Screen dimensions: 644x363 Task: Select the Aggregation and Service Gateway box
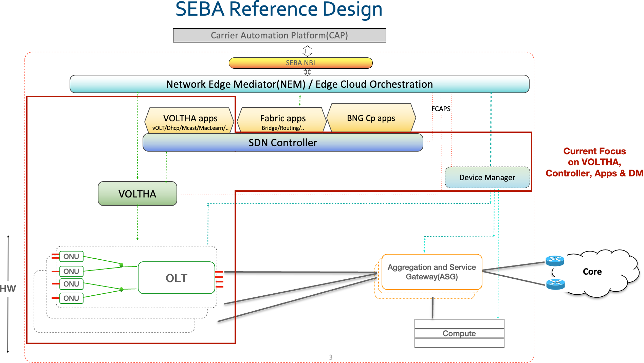point(431,272)
